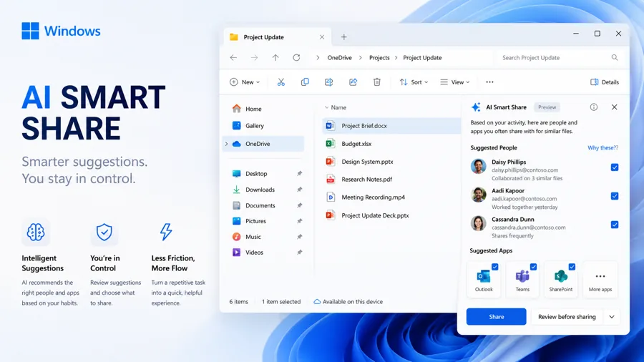Click the Excel icon of Budget.xlsx
644x362 pixels.
[330, 144]
